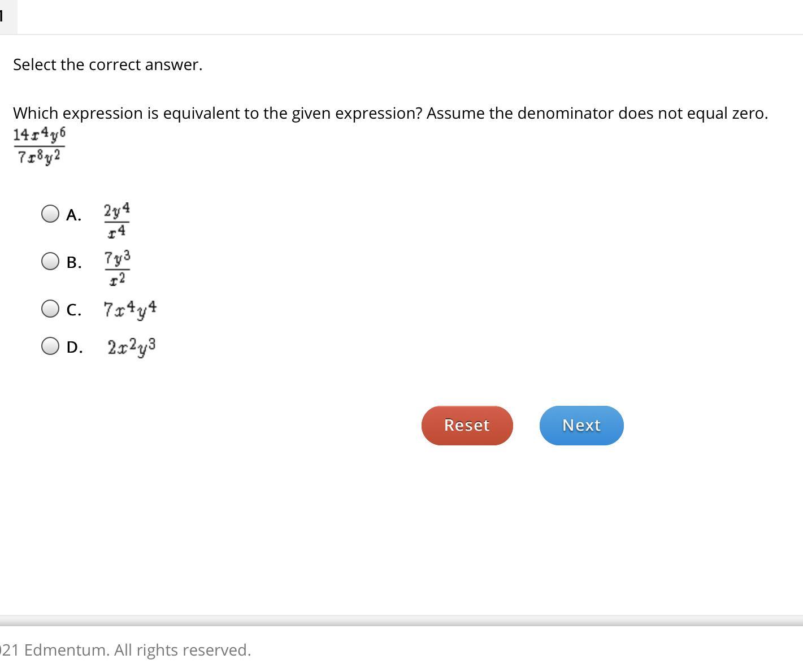
Task: Click the letter label D.
Action: [x=74, y=348]
